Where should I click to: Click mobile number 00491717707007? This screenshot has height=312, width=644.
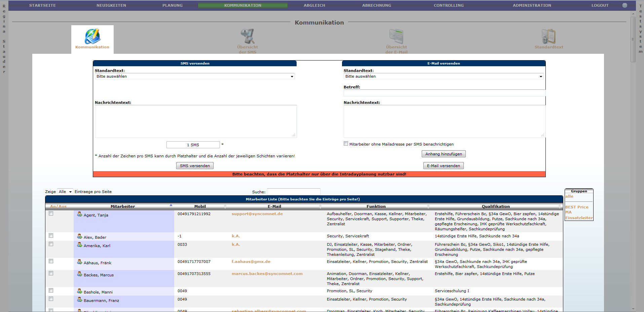click(194, 262)
